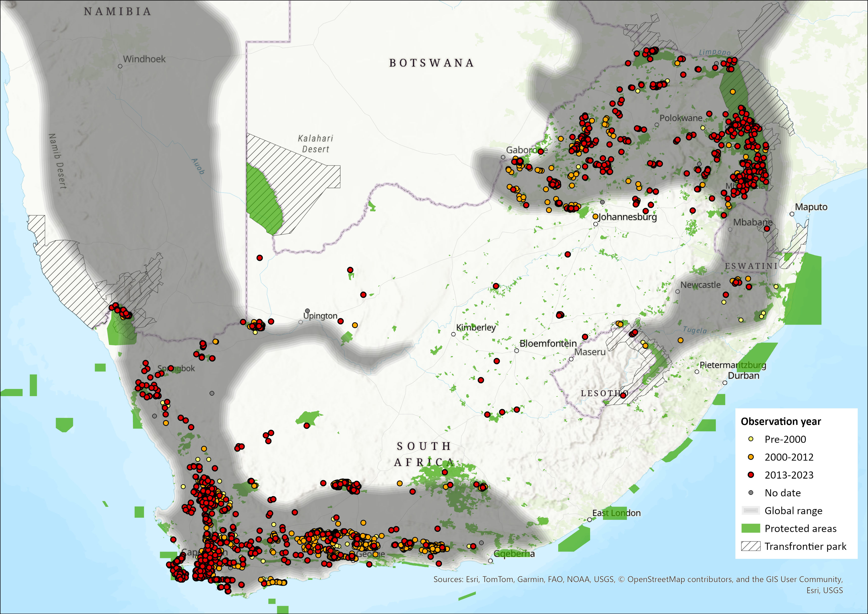Screen dimensions: 868x614
Task: Click the Johannesburg city label
Action: pyautogui.click(x=627, y=217)
